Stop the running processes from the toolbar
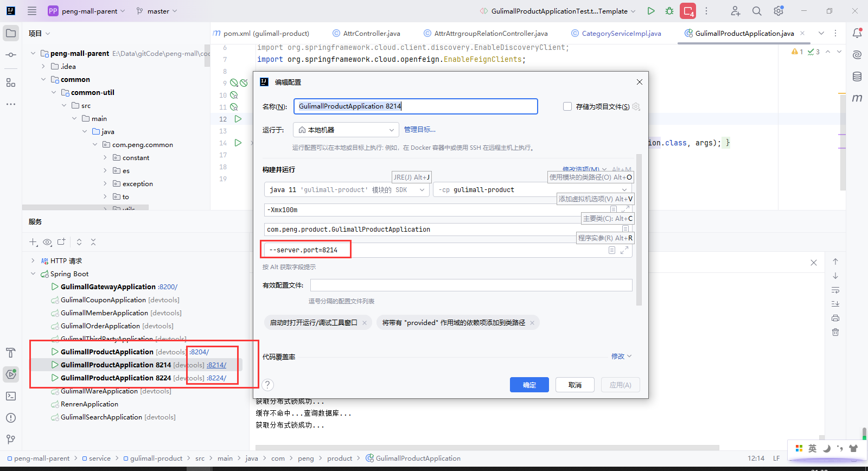This screenshot has height=471, width=868. [x=688, y=11]
